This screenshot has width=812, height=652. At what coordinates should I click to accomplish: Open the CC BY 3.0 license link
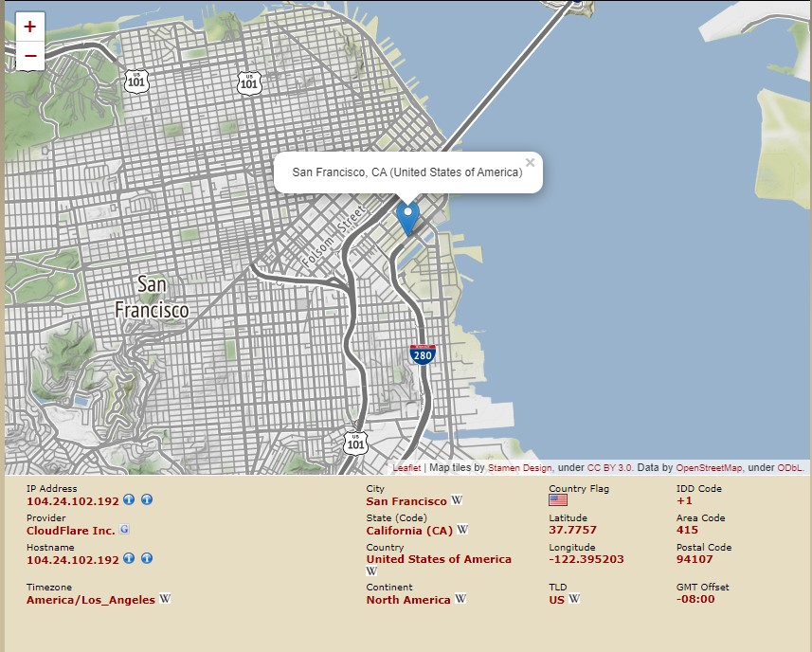click(610, 468)
